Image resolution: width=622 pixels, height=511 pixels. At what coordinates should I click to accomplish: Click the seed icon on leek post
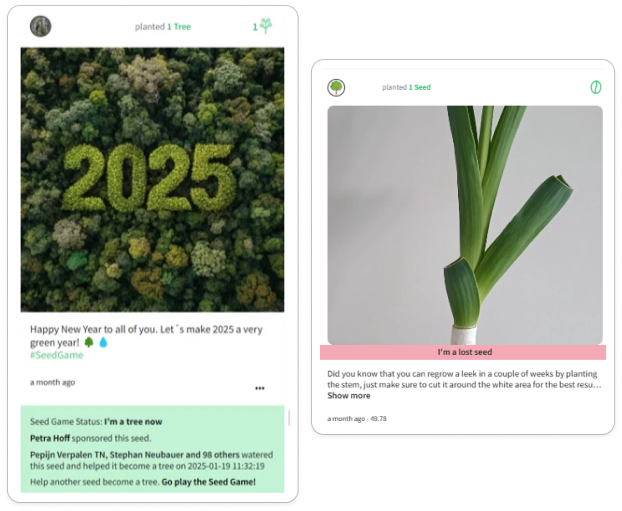pos(595,87)
